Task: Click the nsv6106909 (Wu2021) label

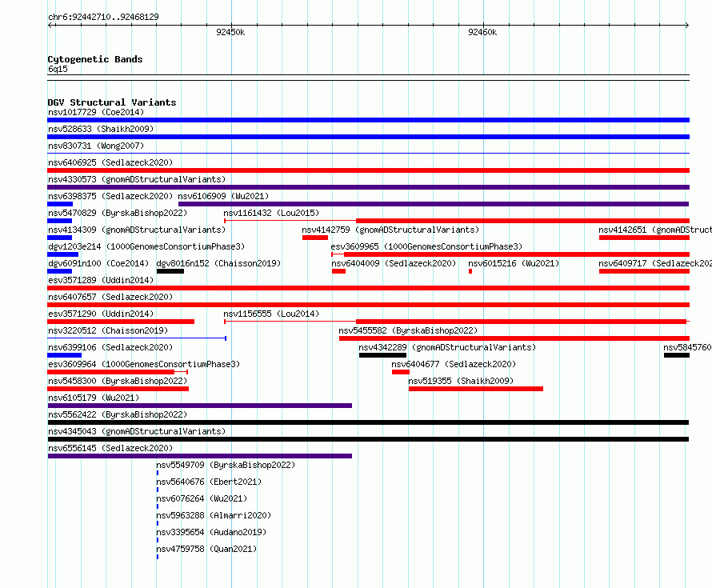Action: pos(223,196)
